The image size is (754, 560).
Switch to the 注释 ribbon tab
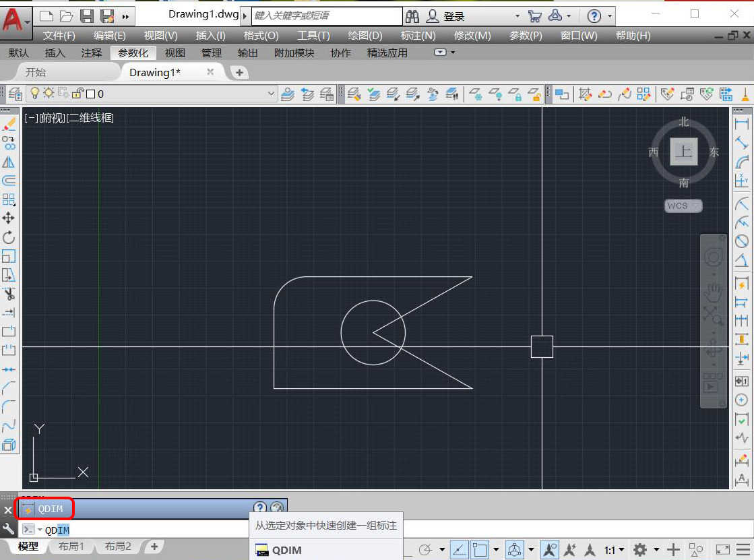coord(92,53)
